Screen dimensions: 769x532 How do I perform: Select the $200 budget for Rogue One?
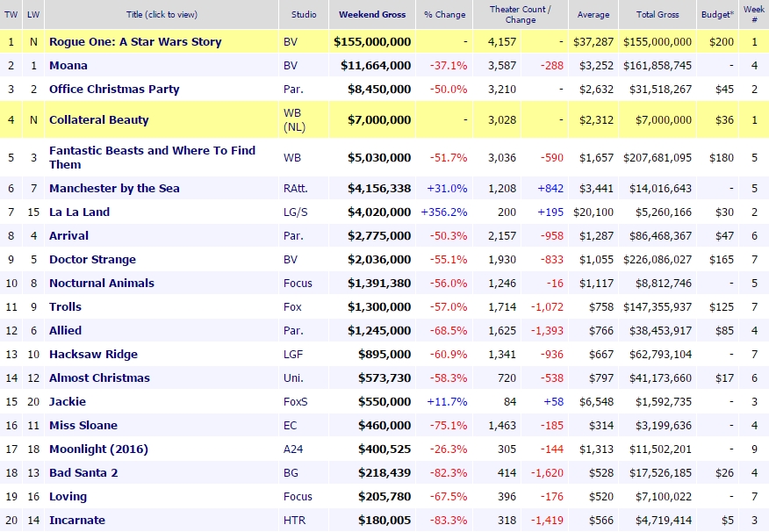[x=722, y=42]
